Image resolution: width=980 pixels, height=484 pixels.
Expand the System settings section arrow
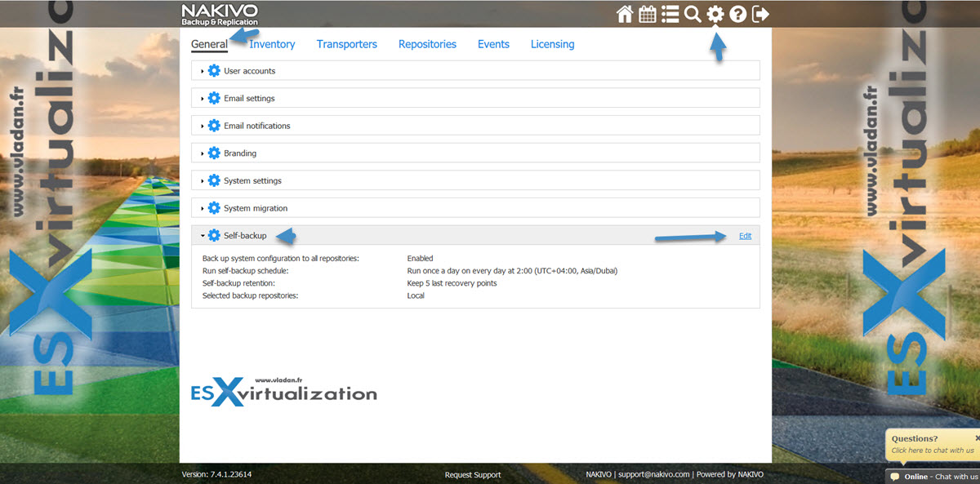point(203,181)
